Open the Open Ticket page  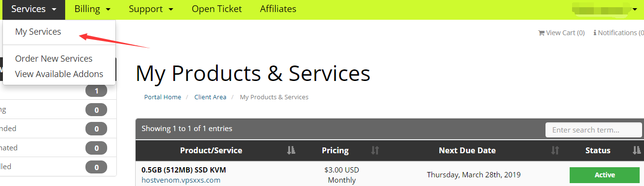pos(217,9)
